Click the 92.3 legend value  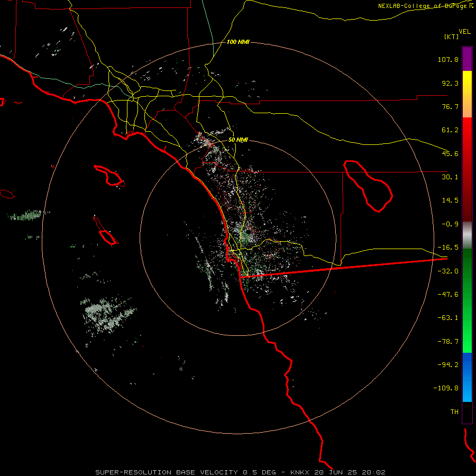pyautogui.click(x=450, y=83)
